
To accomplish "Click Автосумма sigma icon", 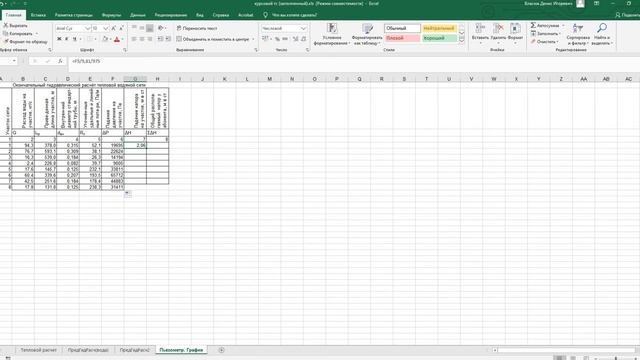I will pyautogui.click(x=533, y=25).
